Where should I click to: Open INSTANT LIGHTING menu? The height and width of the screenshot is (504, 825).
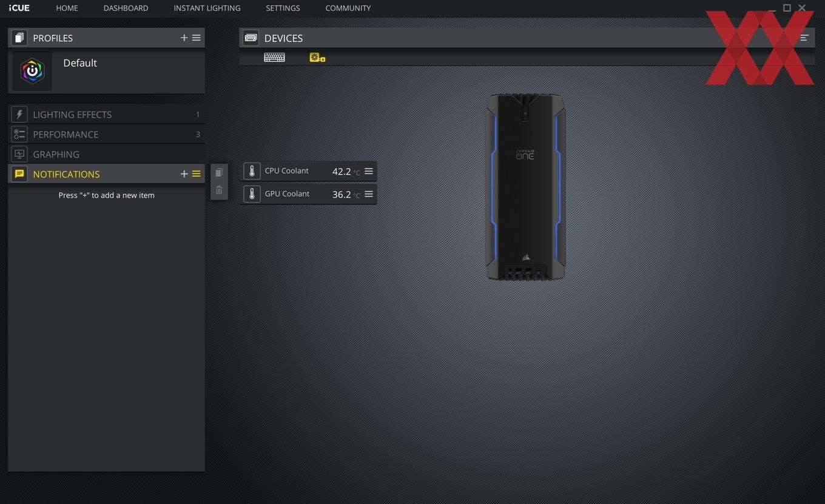[x=207, y=8]
